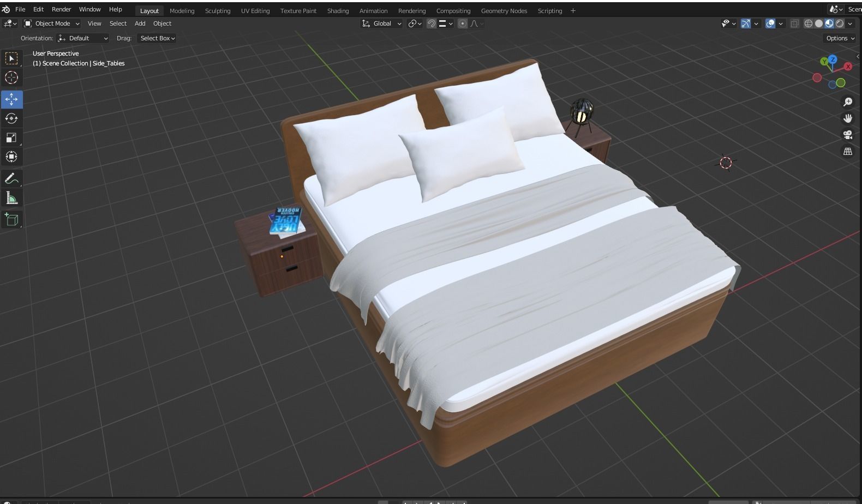This screenshot has height=504, width=862.
Task: Select the Scale tool
Action: click(11, 137)
